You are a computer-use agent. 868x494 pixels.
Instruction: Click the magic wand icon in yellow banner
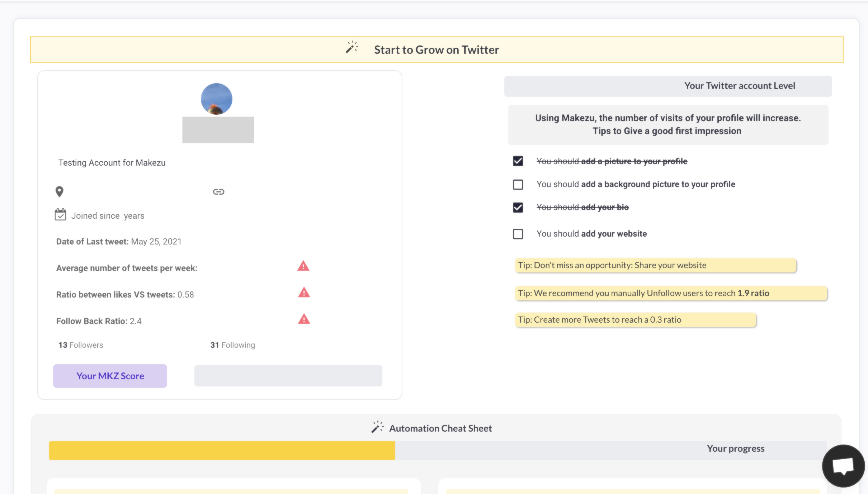(x=352, y=47)
